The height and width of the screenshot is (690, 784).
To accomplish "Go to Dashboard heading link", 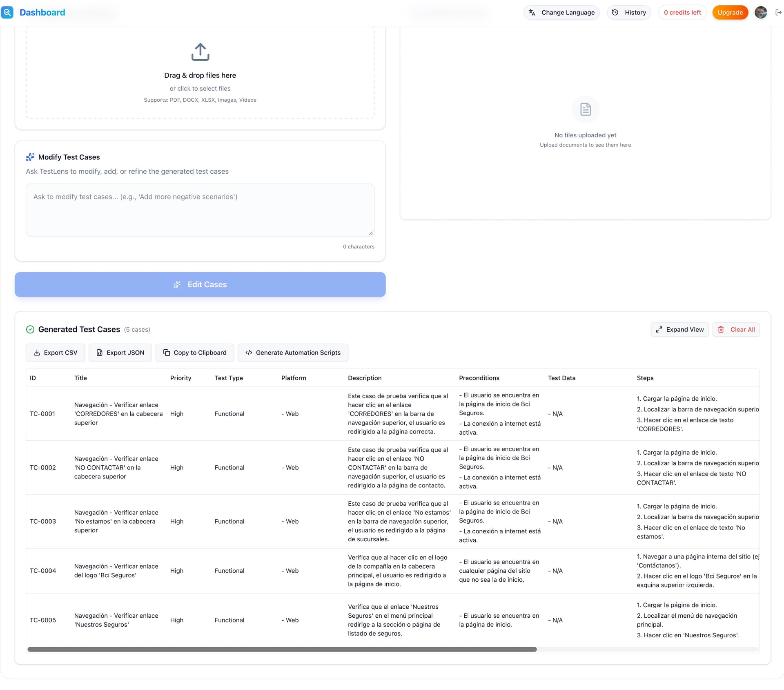I will [42, 12].
